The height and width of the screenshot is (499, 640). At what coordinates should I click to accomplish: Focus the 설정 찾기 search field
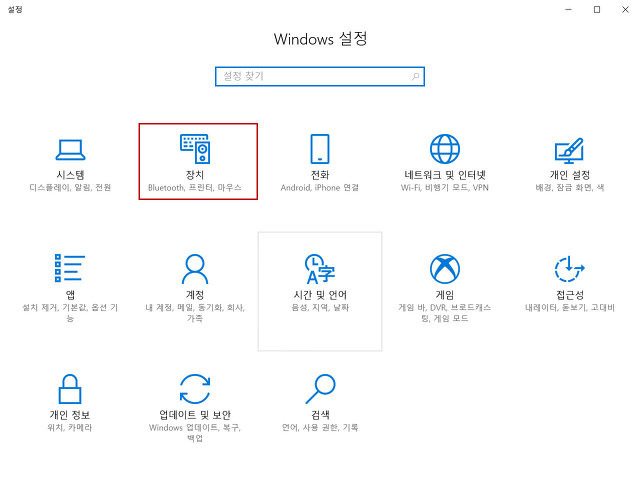[320, 76]
